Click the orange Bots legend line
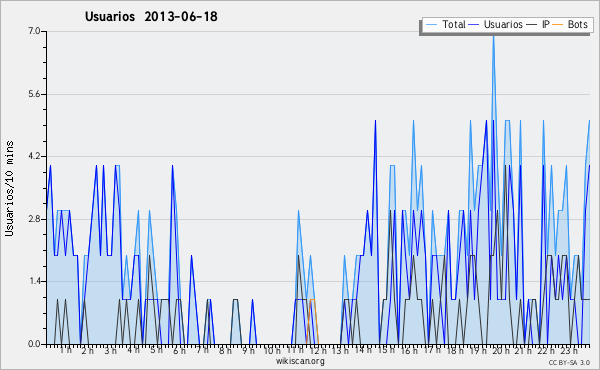Image resolution: width=600 pixels, height=370 pixels. click(558, 25)
